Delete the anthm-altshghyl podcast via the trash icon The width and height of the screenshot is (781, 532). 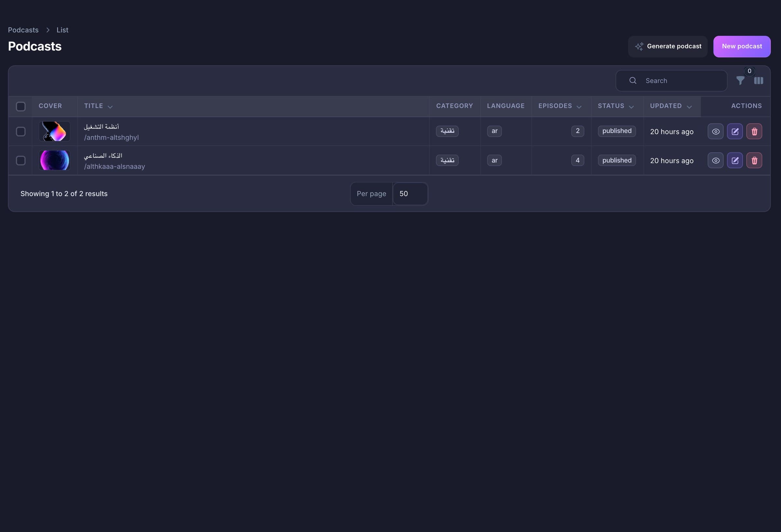click(x=754, y=131)
